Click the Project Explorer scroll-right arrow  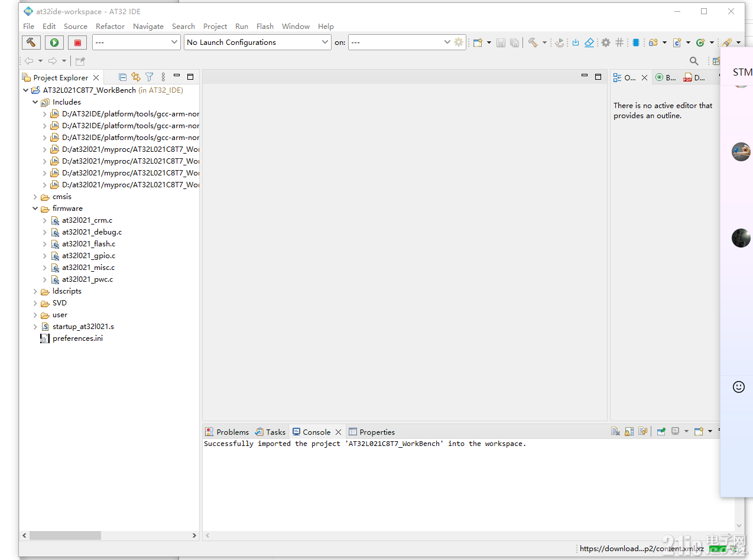point(194,535)
